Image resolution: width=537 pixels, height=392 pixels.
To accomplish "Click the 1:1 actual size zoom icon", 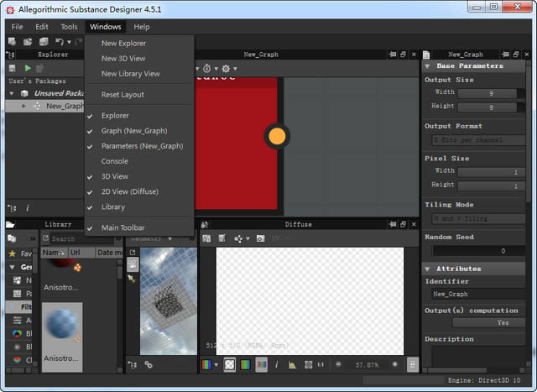I will pyautogui.click(x=320, y=364).
